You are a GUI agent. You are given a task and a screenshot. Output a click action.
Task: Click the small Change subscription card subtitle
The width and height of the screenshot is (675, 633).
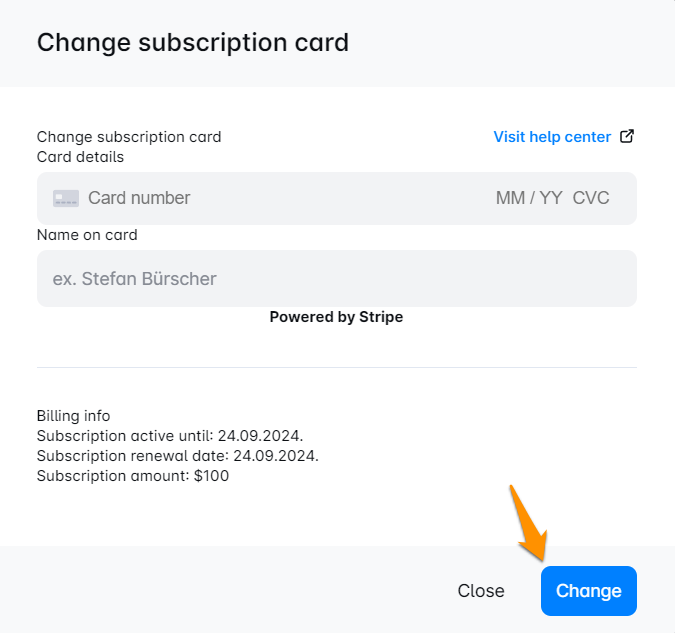(129, 137)
